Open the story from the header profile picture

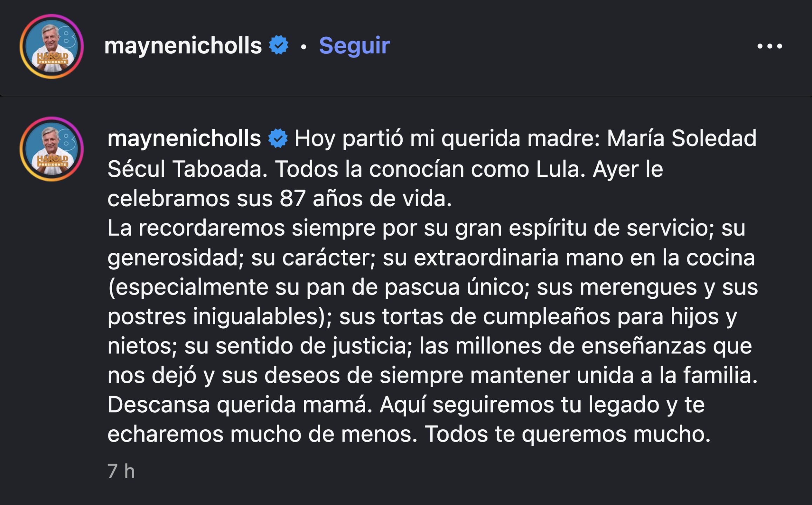coord(52,46)
